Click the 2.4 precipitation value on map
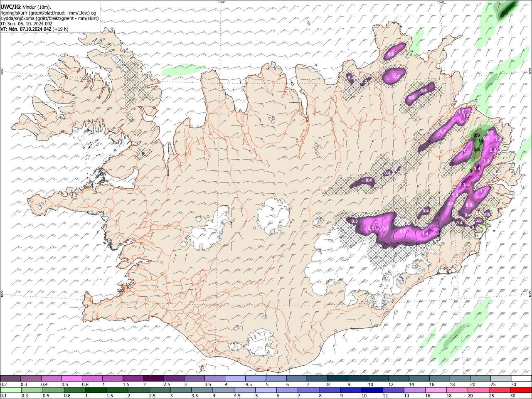The height and width of the screenshot is (399, 532). pyautogui.click(x=477, y=168)
